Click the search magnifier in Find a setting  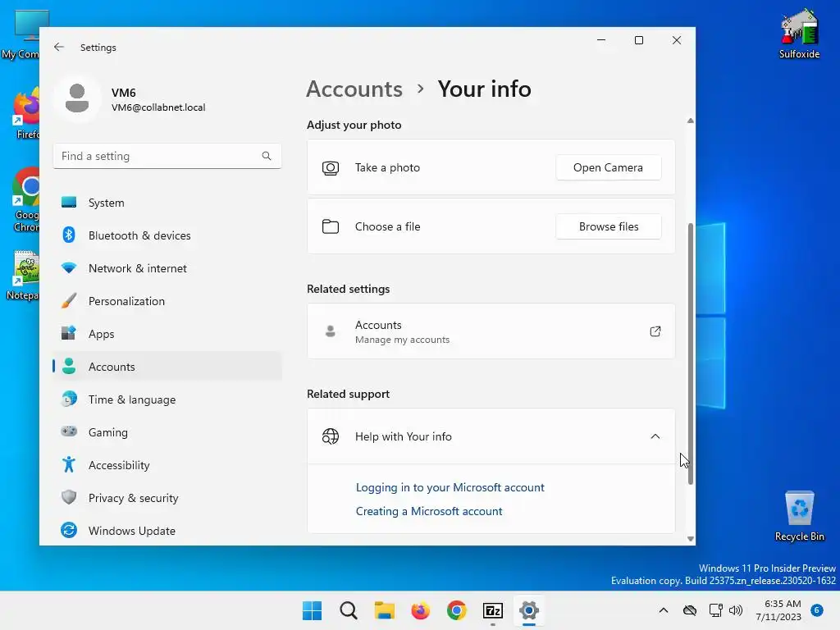pyautogui.click(x=267, y=156)
